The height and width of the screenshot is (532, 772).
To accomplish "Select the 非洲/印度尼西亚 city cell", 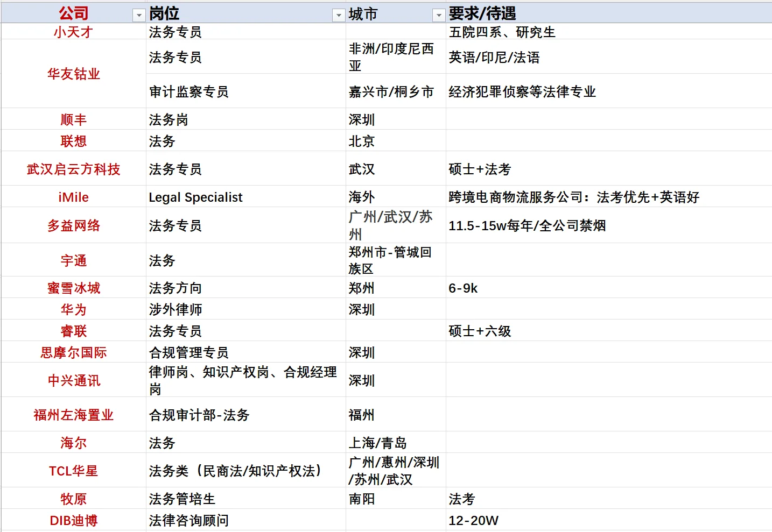I will [396, 57].
